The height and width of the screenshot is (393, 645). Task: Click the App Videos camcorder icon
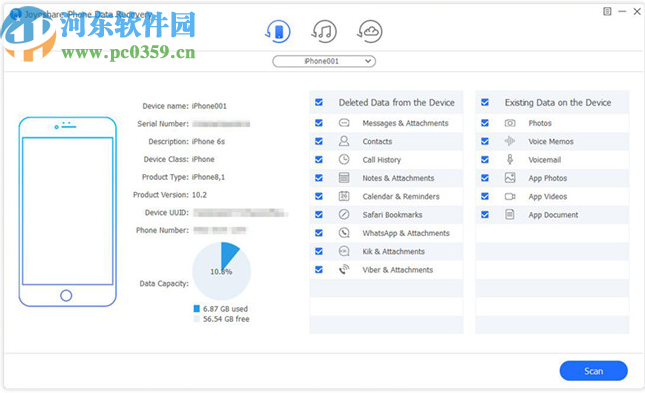click(510, 196)
